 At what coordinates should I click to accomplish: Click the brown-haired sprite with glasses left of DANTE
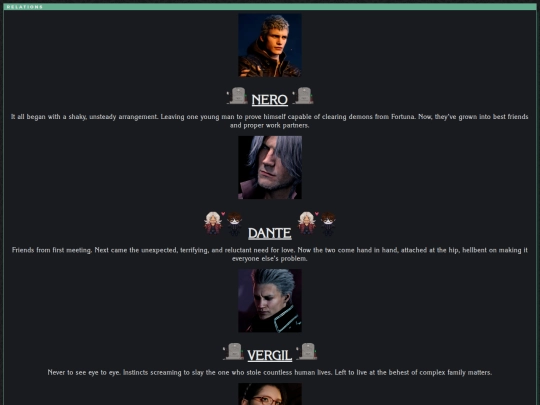click(234, 224)
